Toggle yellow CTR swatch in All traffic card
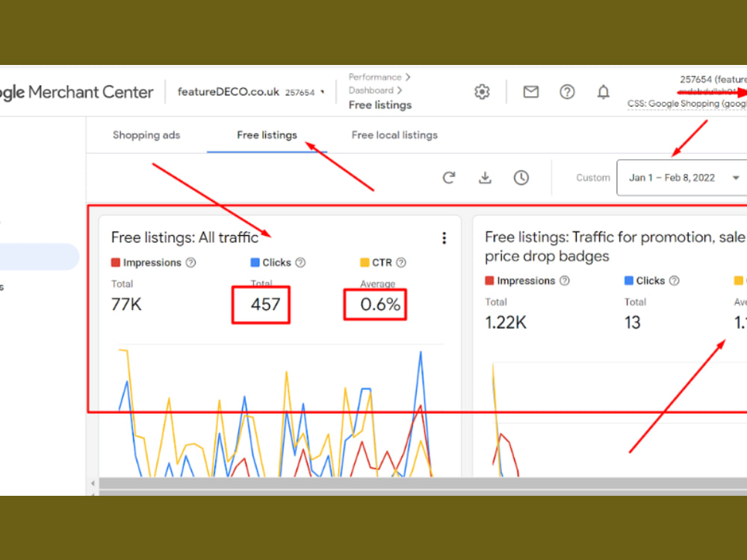This screenshot has height=560, width=747. 365,262
